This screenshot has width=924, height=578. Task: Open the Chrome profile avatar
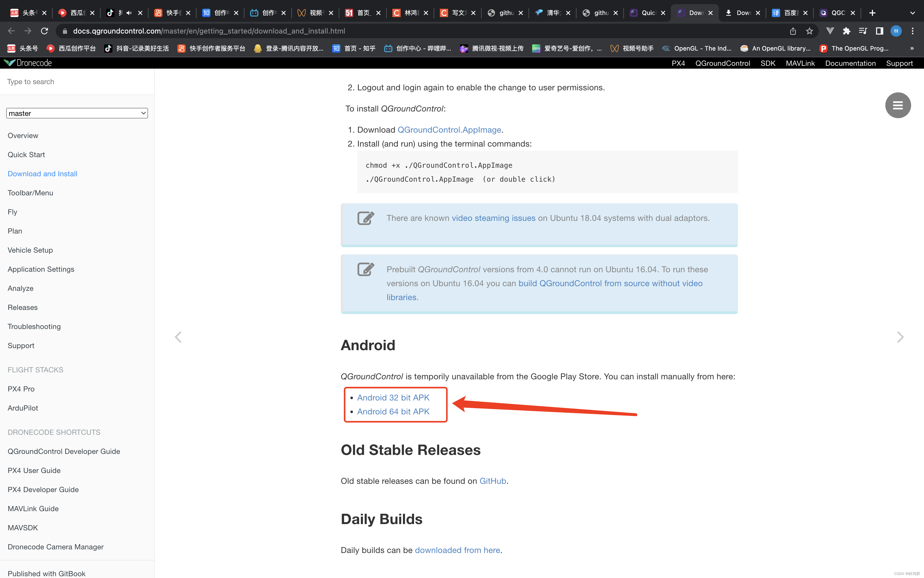[896, 31]
